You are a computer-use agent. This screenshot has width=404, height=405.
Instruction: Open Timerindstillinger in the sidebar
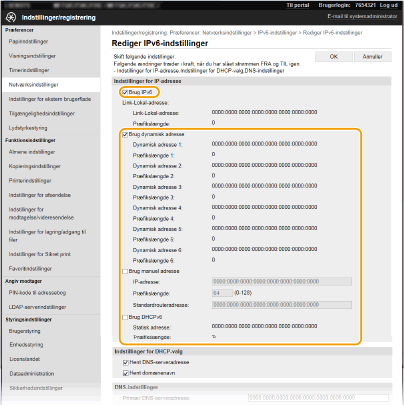(x=29, y=70)
